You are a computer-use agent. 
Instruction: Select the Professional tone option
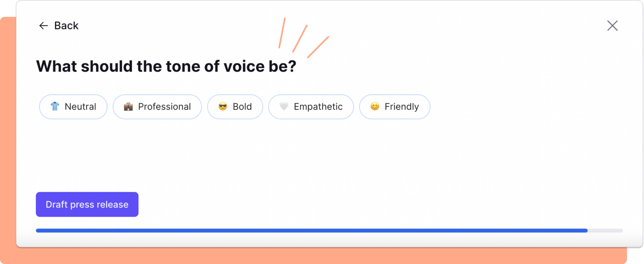157,107
